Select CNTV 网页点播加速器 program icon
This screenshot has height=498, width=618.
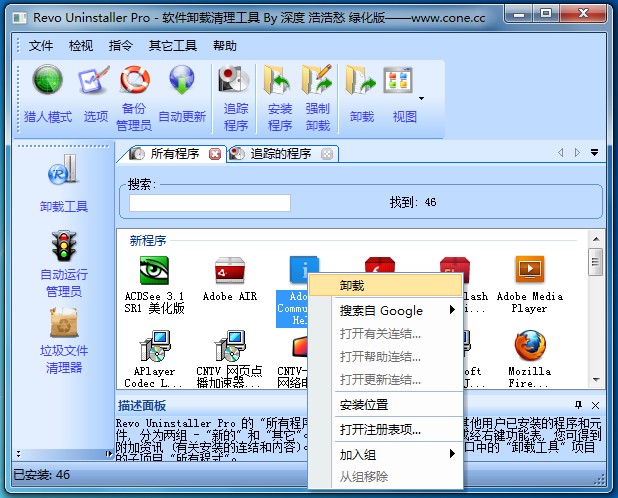(230, 346)
